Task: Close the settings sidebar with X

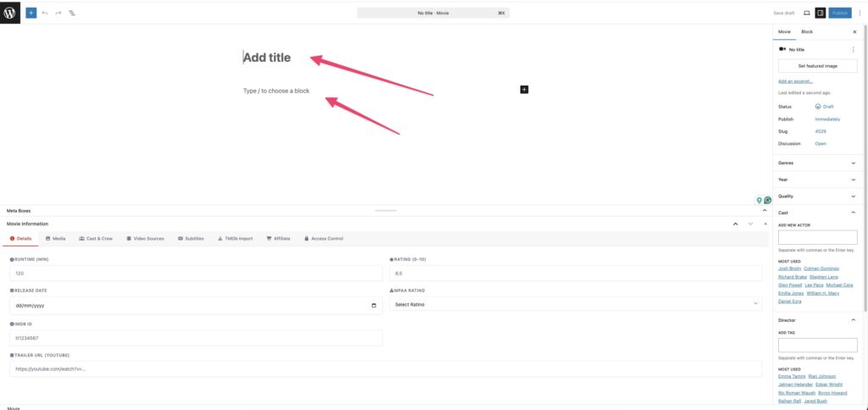Action: [x=854, y=31]
